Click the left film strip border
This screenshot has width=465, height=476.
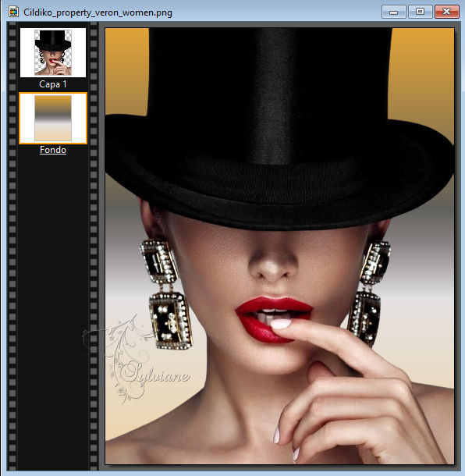[12, 246]
